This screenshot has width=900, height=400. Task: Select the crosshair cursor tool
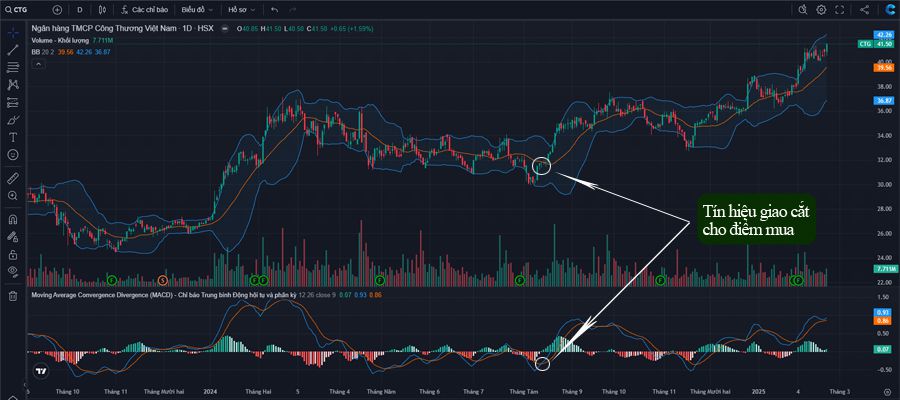point(13,33)
